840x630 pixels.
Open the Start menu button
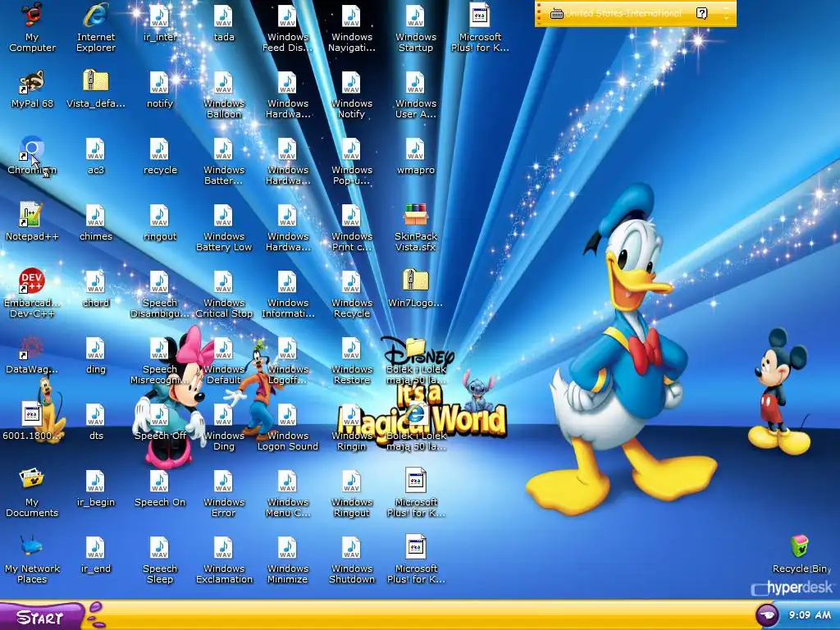(x=40, y=617)
